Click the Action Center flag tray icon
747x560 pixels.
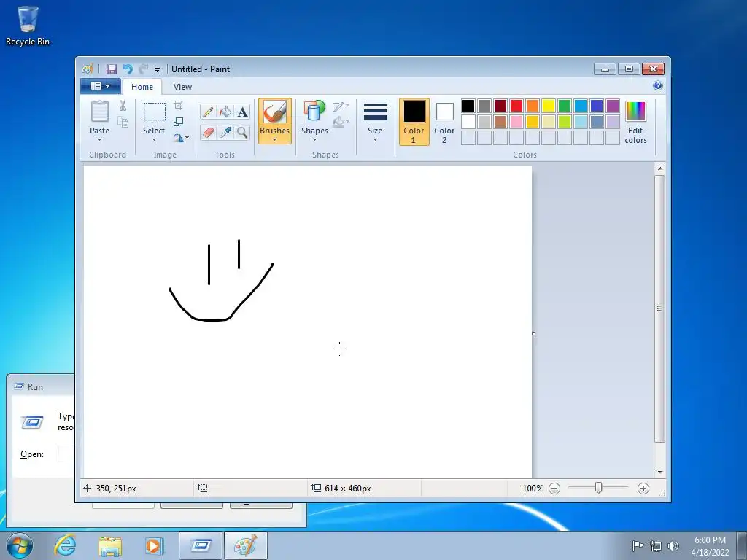638,545
